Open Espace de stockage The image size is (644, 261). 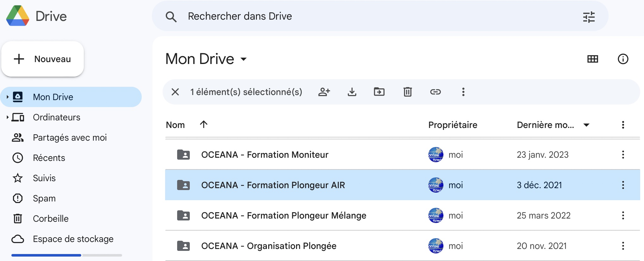click(x=73, y=239)
